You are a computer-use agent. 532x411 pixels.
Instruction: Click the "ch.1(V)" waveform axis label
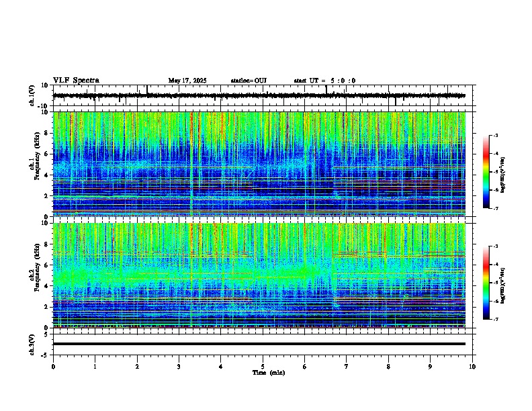pos(32,95)
